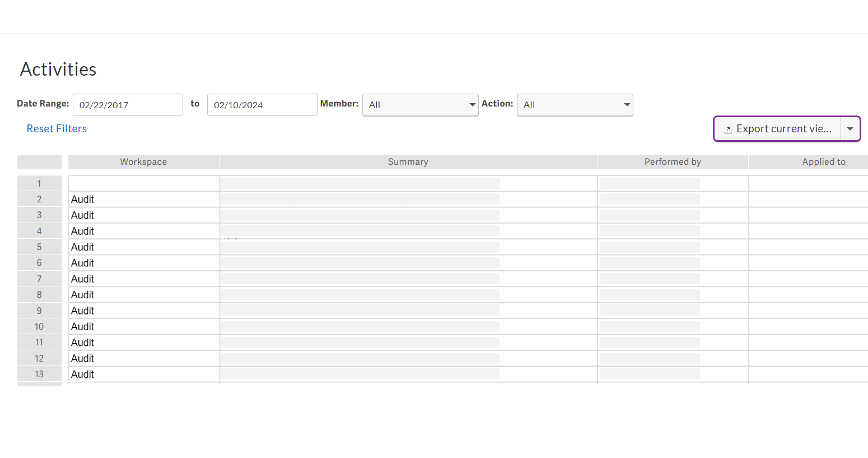Image resolution: width=868 pixels, height=458 pixels.
Task: Select row number 13 header
Action: pos(39,374)
